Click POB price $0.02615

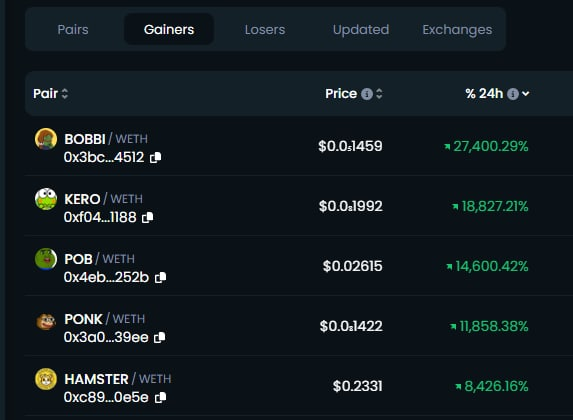coord(352,266)
